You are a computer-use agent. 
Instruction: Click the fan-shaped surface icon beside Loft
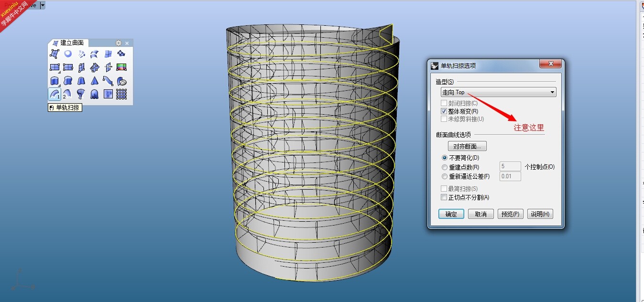point(81,54)
